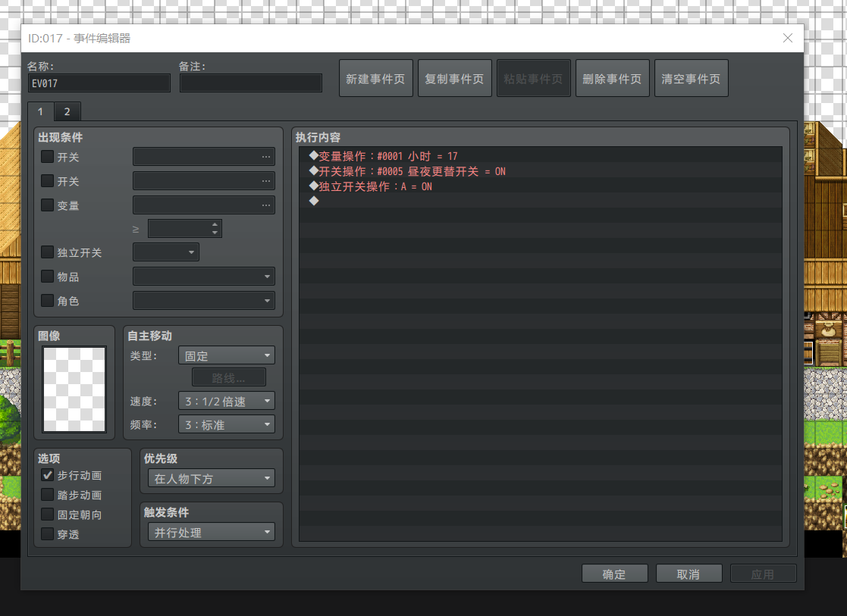Viewport: 847px width, 616px height.
Task: Click the 删除事件页 button
Action: (x=613, y=78)
